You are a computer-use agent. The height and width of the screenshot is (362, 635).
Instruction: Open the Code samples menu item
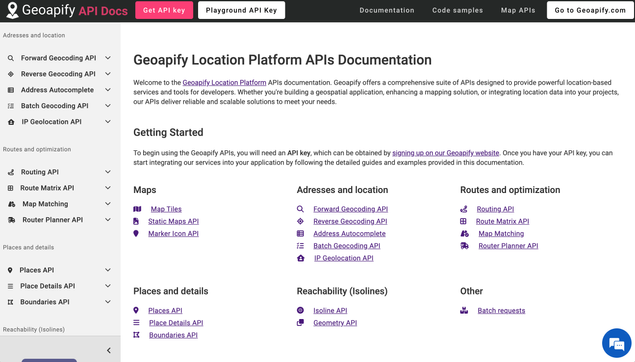pos(457,11)
